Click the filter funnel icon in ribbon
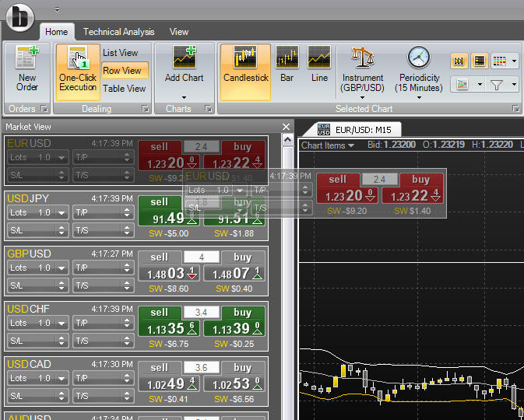The image size is (524, 420). (496, 84)
